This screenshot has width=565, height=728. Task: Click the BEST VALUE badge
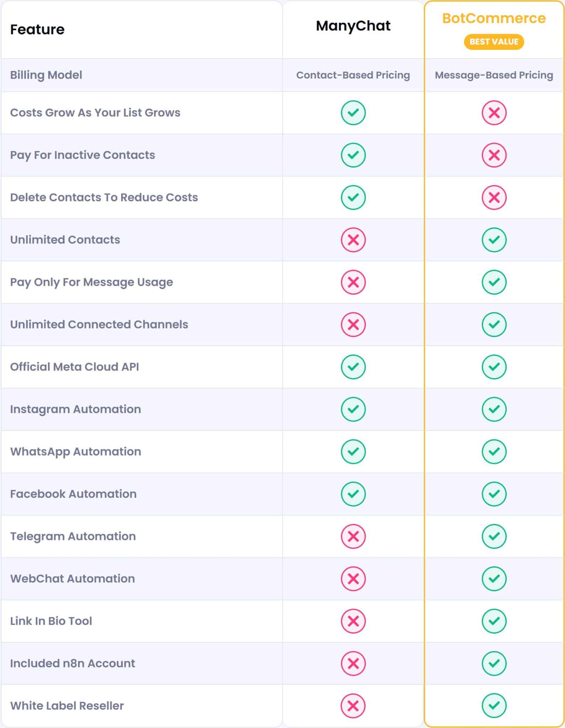[494, 42]
